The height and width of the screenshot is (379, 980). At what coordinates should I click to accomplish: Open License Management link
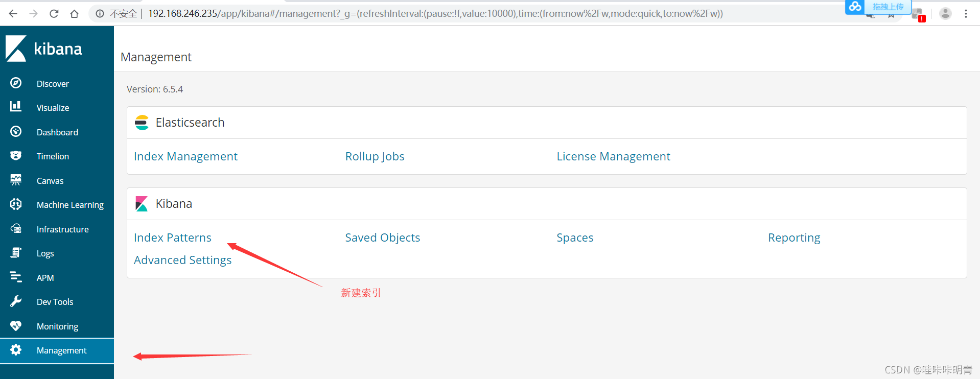tap(613, 156)
